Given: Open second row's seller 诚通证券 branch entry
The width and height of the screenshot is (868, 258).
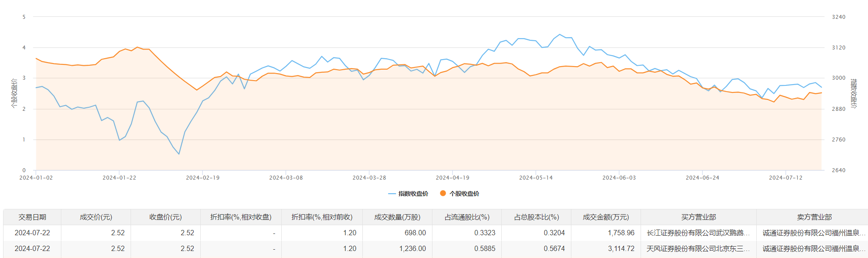Looking at the screenshot, I should (x=814, y=249).
